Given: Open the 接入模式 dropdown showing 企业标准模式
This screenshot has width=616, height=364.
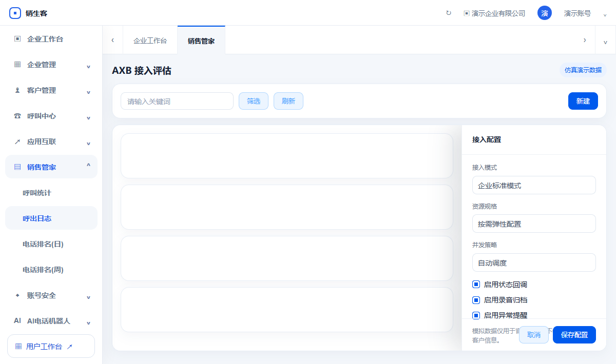Looking at the screenshot, I should 534,185.
